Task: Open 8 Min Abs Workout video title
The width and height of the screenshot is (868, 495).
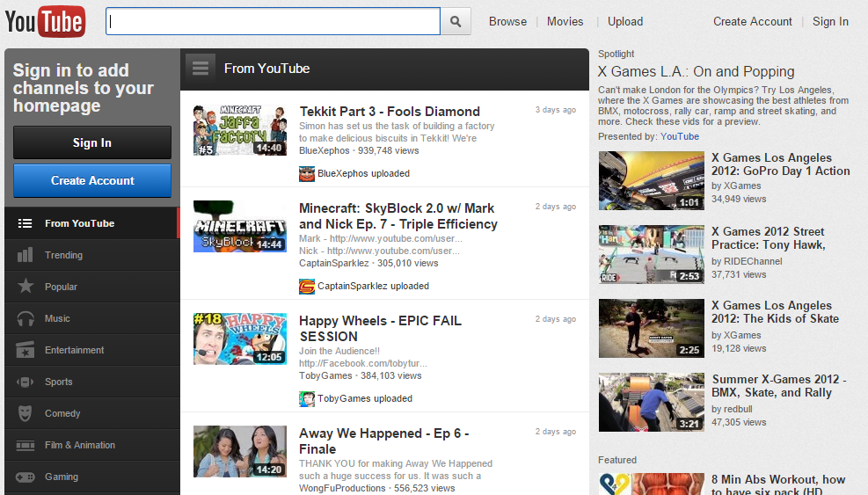Action: click(x=778, y=485)
